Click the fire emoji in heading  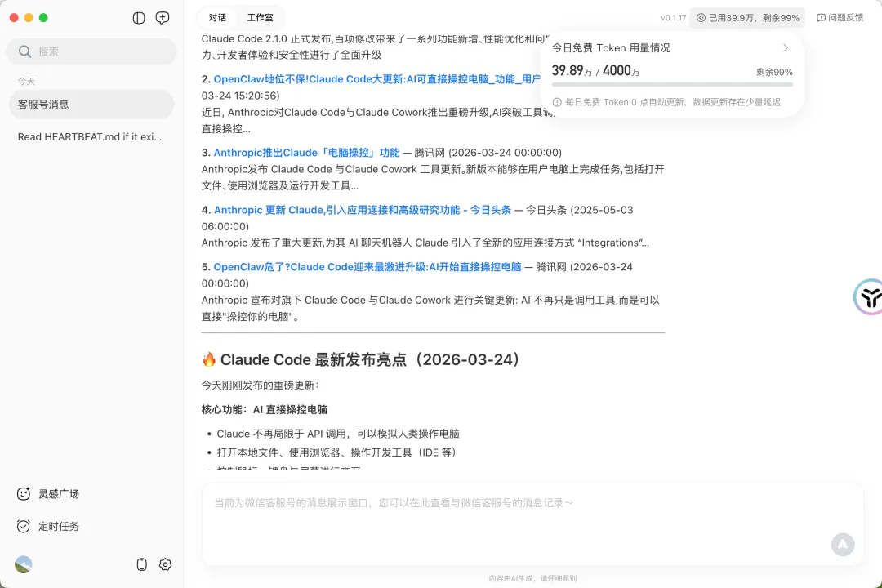click(209, 360)
